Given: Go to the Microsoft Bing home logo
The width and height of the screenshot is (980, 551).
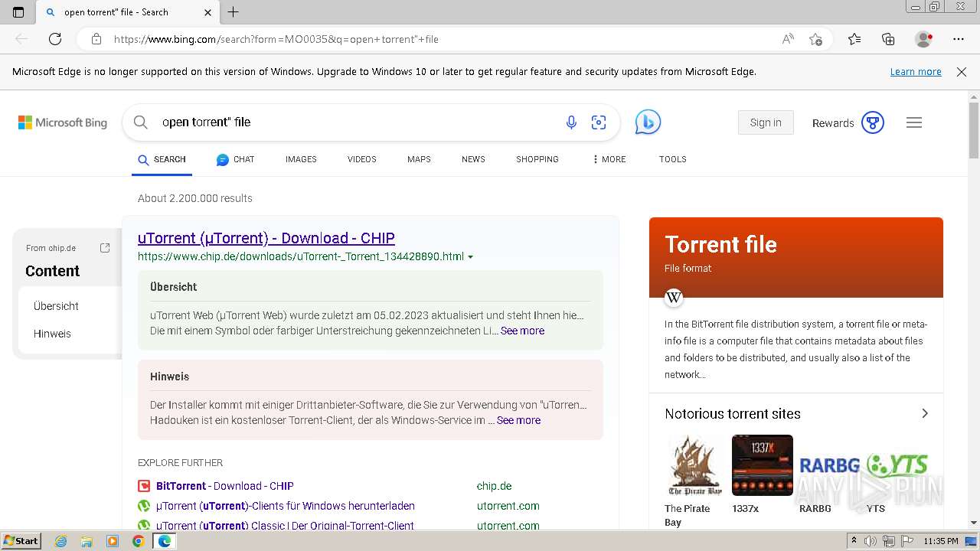Looking at the screenshot, I should (63, 122).
